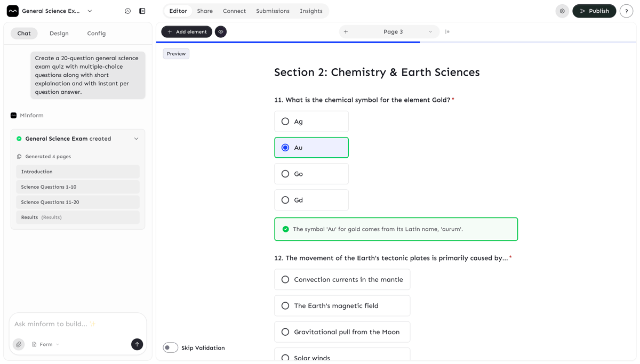Toggle the Skip Validation switch

171,348
